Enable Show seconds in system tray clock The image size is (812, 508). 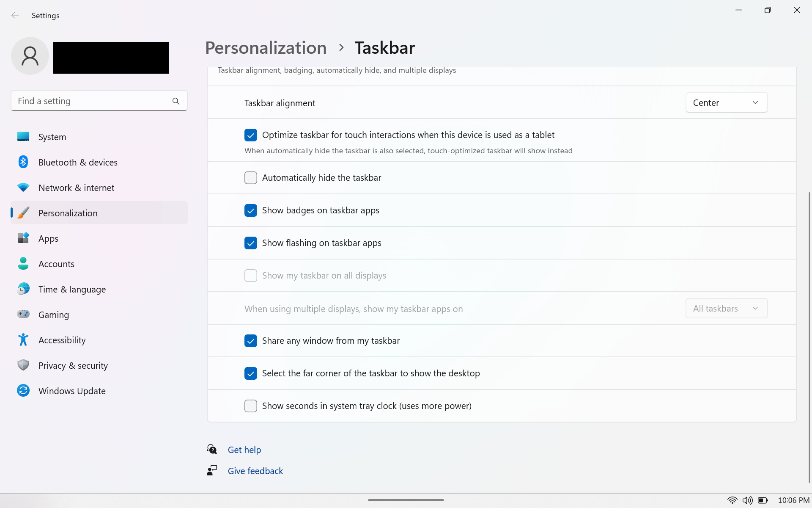251,406
